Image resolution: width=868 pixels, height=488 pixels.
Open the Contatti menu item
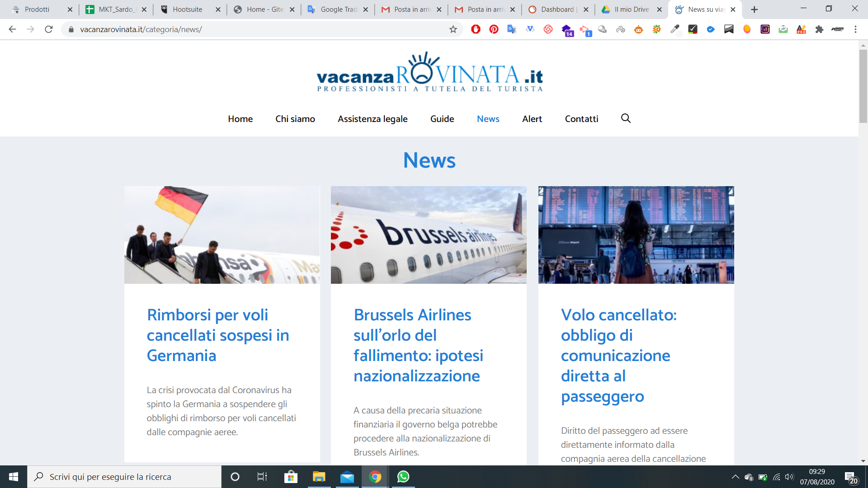[581, 119]
